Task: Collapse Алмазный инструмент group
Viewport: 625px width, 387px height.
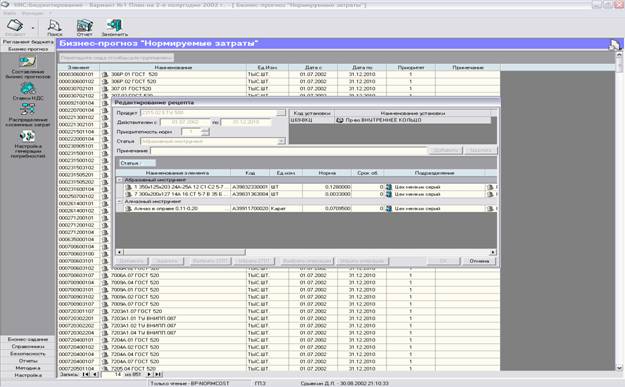Action: click(119, 202)
